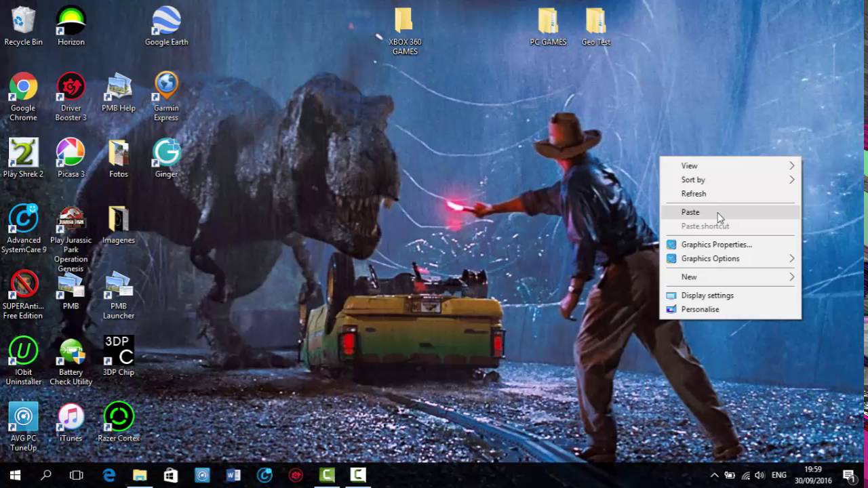
Task: Open AVG PC TuneUp desktop shortcut
Action: pyautogui.click(x=24, y=427)
